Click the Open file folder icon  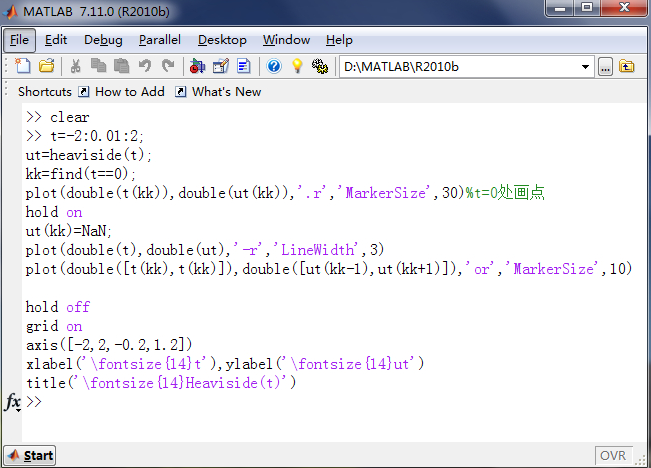[x=46, y=66]
